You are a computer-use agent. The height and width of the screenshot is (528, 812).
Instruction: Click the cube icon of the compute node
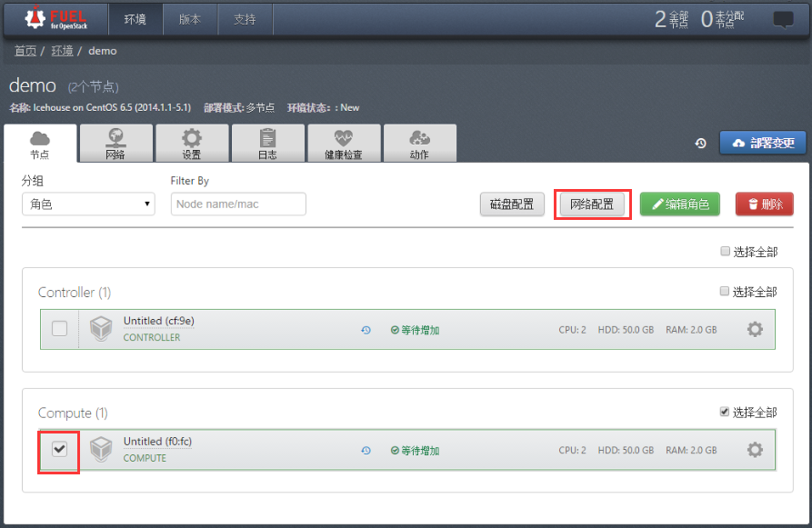click(x=101, y=449)
